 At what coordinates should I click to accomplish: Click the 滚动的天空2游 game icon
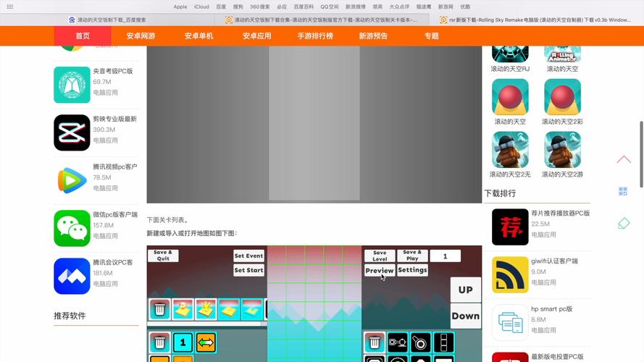(x=562, y=150)
